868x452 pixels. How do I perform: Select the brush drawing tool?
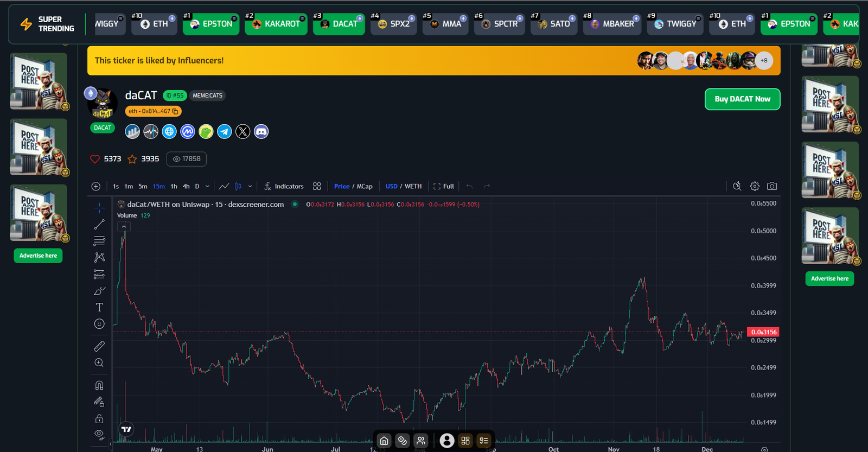click(x=99, y=291)
